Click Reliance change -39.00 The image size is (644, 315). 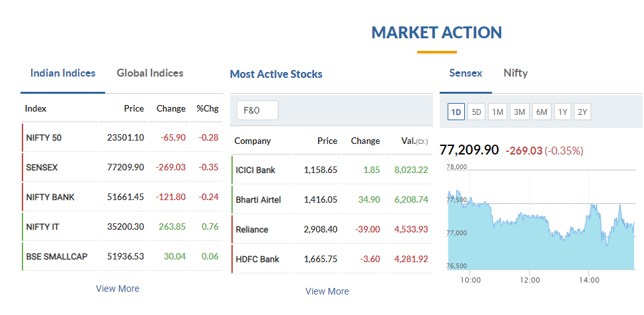[368, 229]
